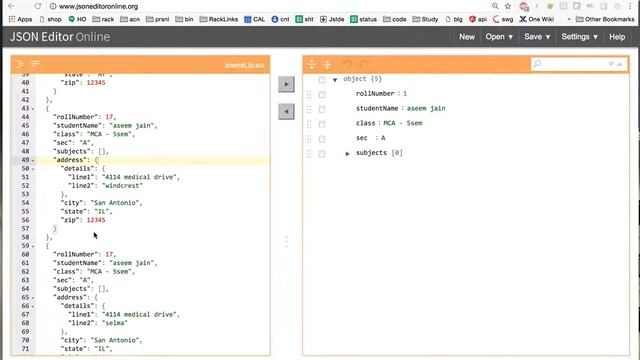640x360 pixels.
Task: Click the collapse all fields icon in tree panel
Action: [x=327, y=64]
